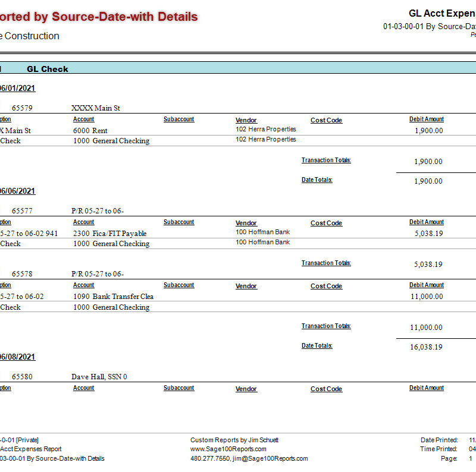The height and width of the screenshot is (472, 476).
Task: Click '1000 General Checking' under 6000 Rent
Action: tap(111, 141)
